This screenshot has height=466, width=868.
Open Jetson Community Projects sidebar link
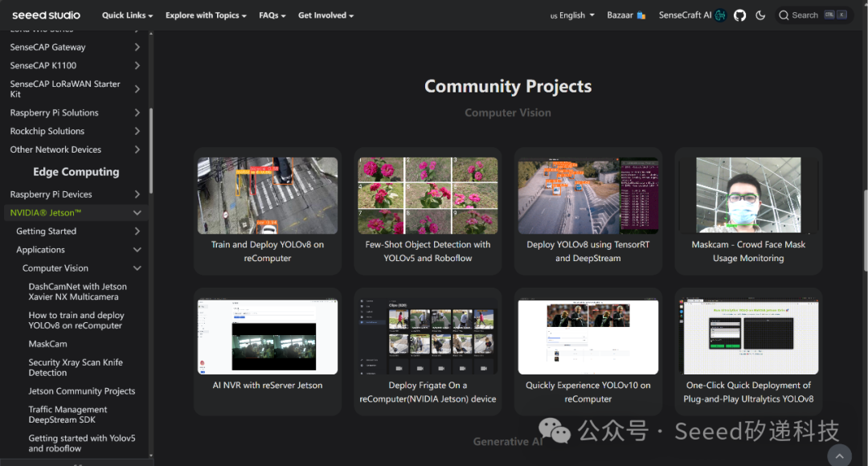pos(82,391)
